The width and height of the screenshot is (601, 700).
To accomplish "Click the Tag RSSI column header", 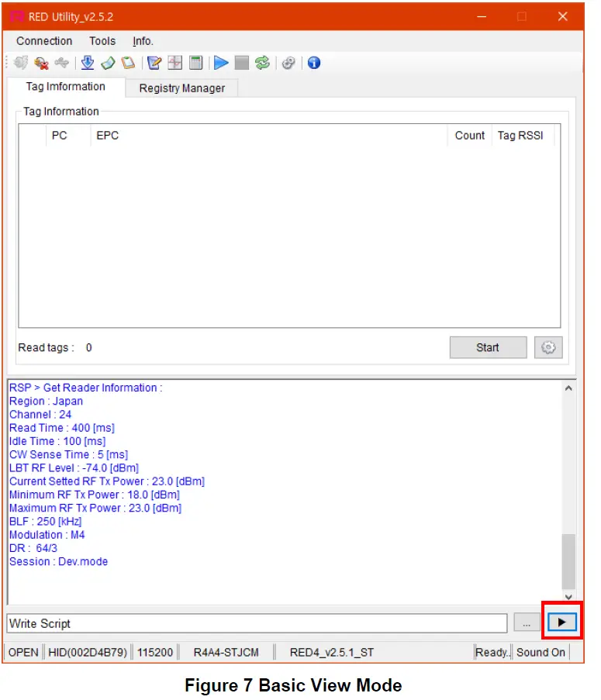I will [x=523, y=135].
